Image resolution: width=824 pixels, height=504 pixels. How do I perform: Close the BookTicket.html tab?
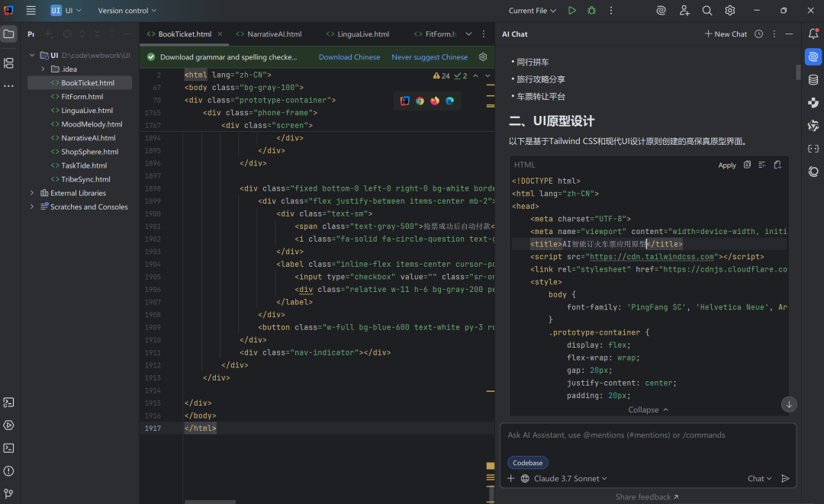point(220,34)
